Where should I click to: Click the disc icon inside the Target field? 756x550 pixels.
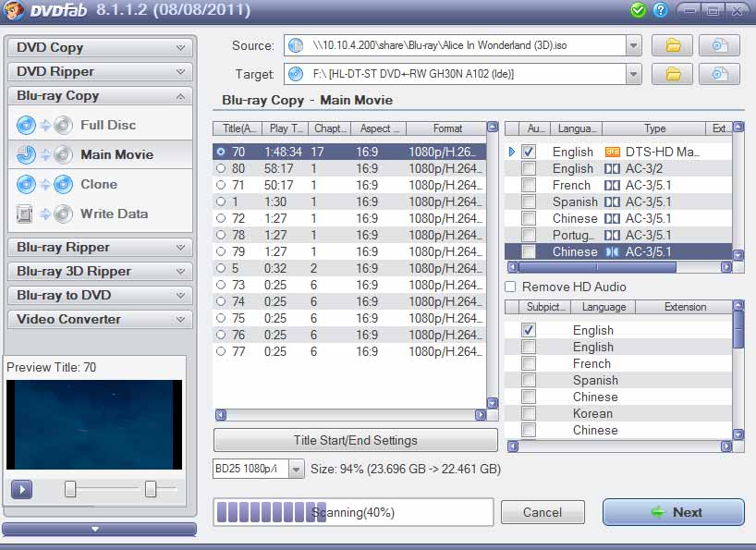296,74
